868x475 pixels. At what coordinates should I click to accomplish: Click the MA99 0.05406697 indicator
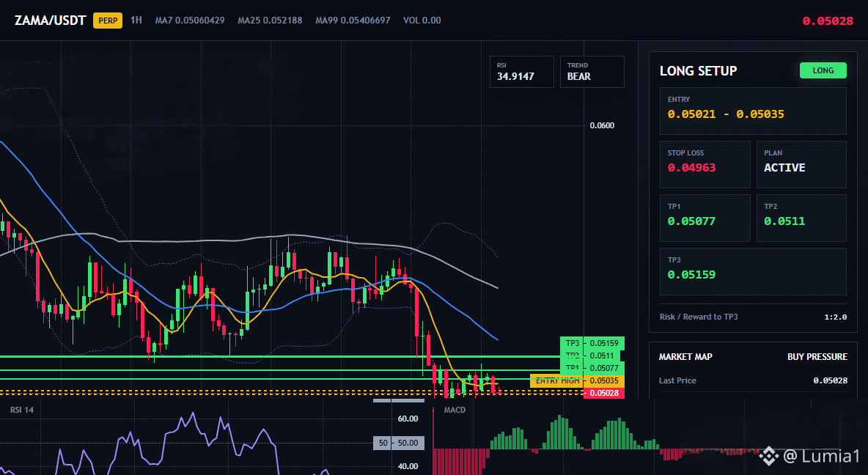tap(353, 20)
